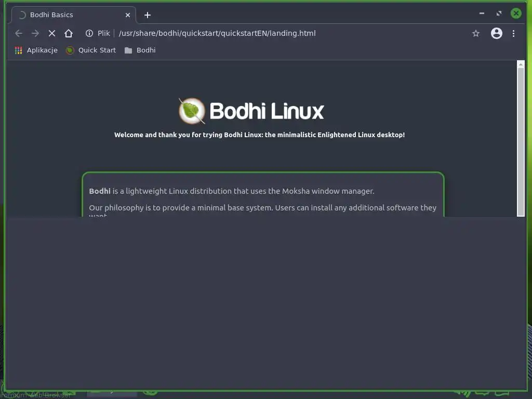The width and height of the screenshot is (532, 399).
Task: Click the vertical scrollbar thumb
Action: point(521,142)
